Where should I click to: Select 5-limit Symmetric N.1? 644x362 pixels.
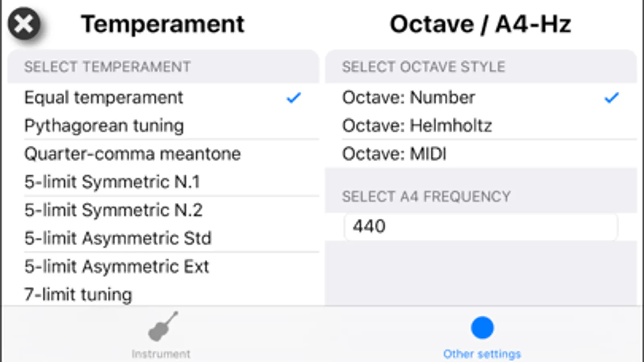click(x=163, y=182)
